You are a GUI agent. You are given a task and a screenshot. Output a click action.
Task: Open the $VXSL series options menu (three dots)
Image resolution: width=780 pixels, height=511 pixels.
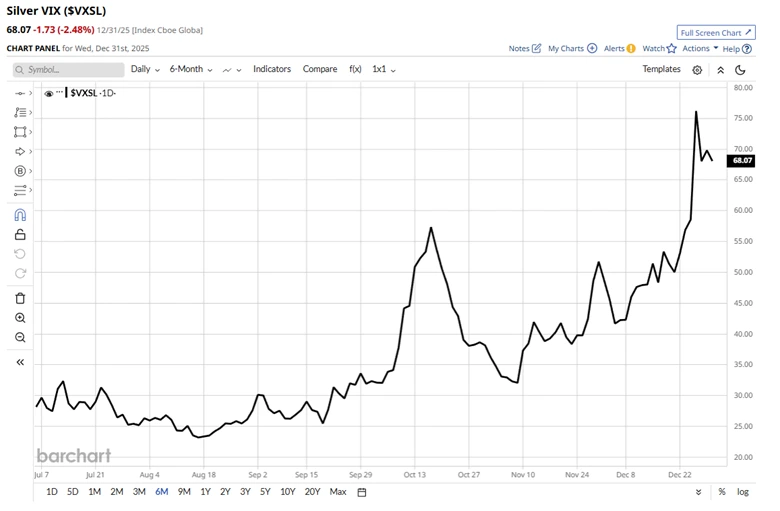pos(59,92)
